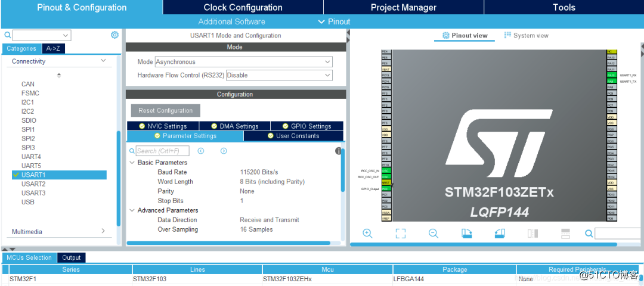Select the Pinout & Configuration tab
The image size is (644, 286).
(x=82, y=7)
